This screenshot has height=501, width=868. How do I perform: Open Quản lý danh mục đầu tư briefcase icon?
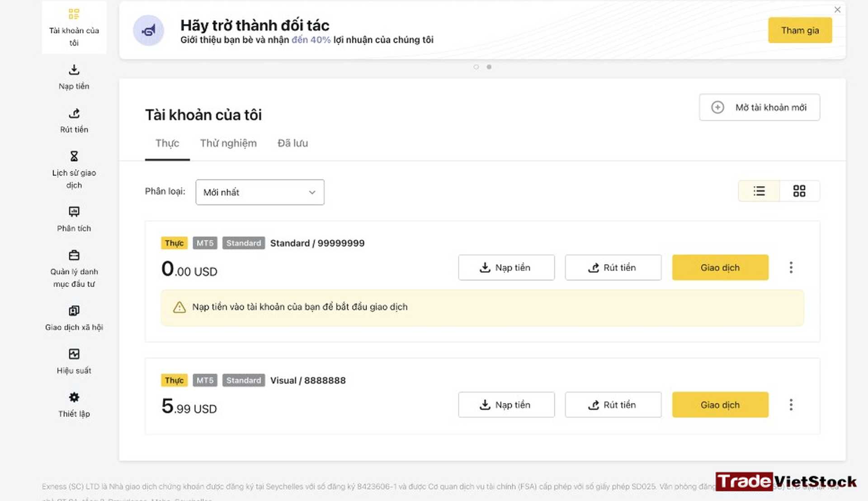click(x=74, y=255)
